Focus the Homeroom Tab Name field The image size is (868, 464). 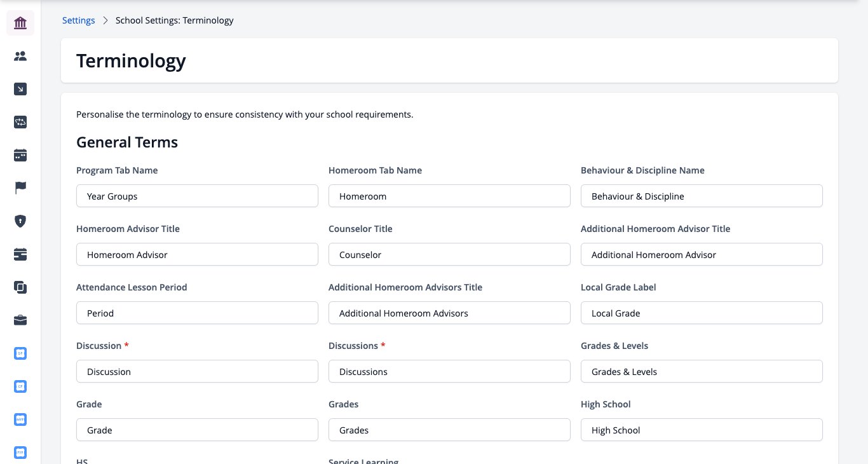coord(449,196)
